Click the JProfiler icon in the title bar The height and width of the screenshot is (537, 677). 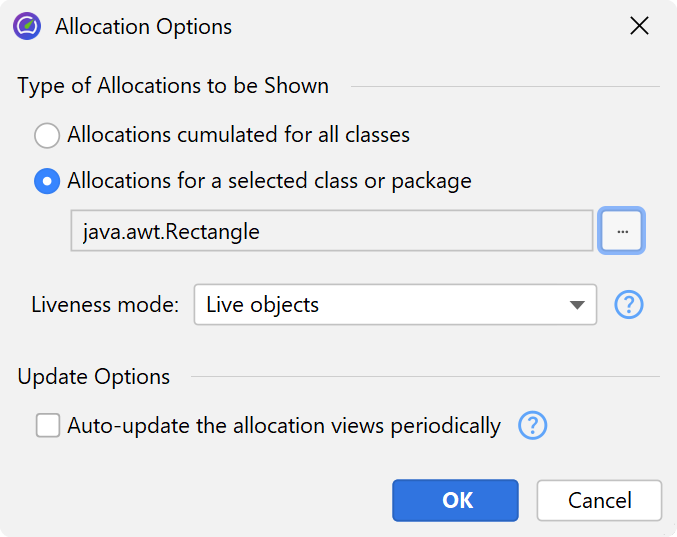point(28,27)
